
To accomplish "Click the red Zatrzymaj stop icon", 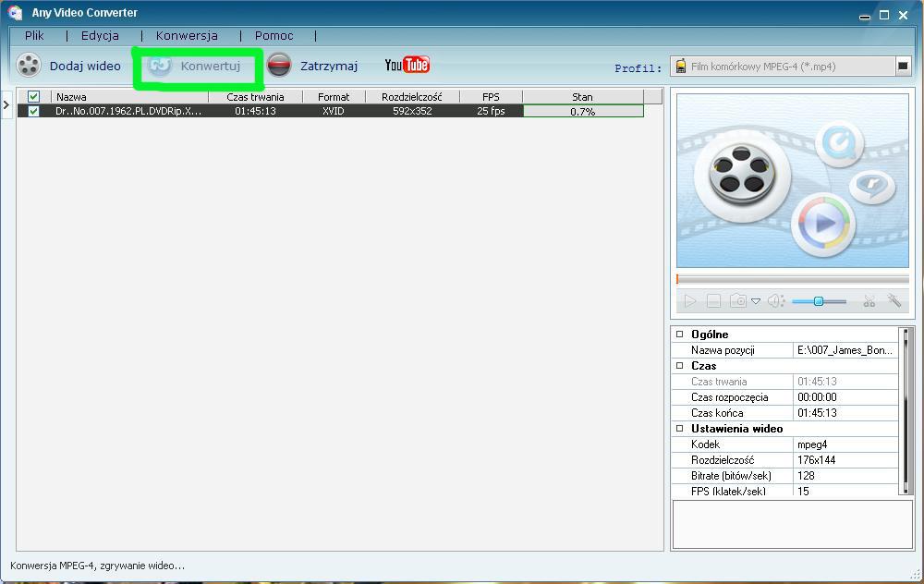I will point(279,65).
